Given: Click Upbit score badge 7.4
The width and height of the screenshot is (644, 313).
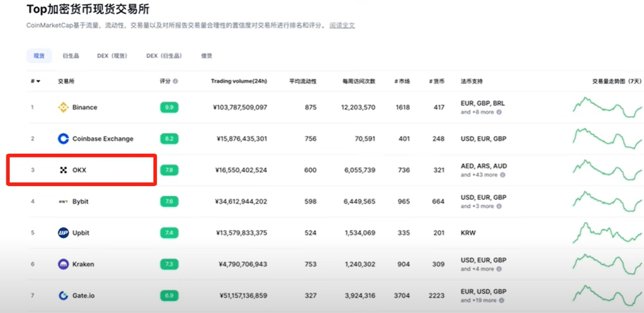Looking at the screenshot, I should (169, 233).
